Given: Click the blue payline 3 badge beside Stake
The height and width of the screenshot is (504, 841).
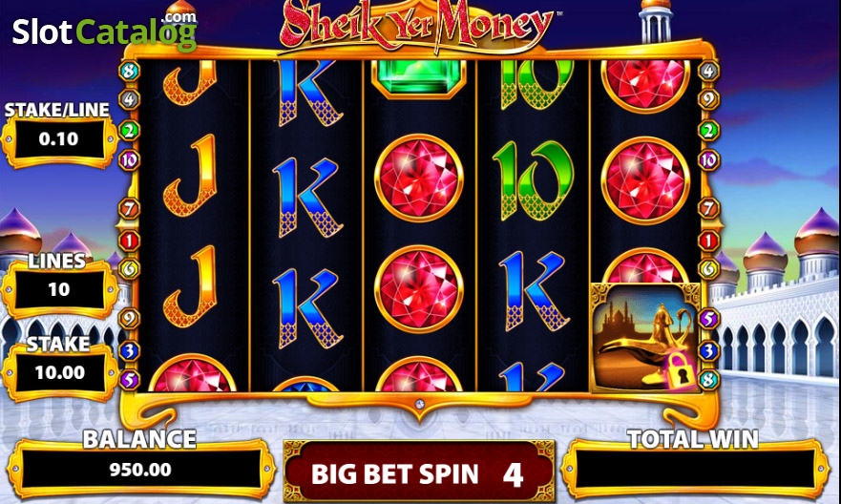Looking at the screenshot, I should (x=129, y=351).
